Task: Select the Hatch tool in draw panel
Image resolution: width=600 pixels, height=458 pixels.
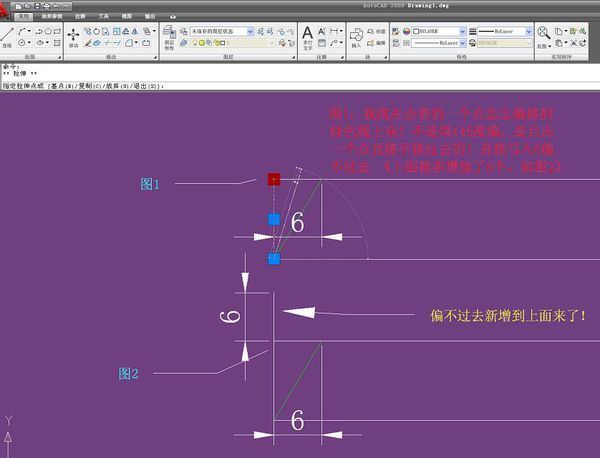Action: (57, 43)
